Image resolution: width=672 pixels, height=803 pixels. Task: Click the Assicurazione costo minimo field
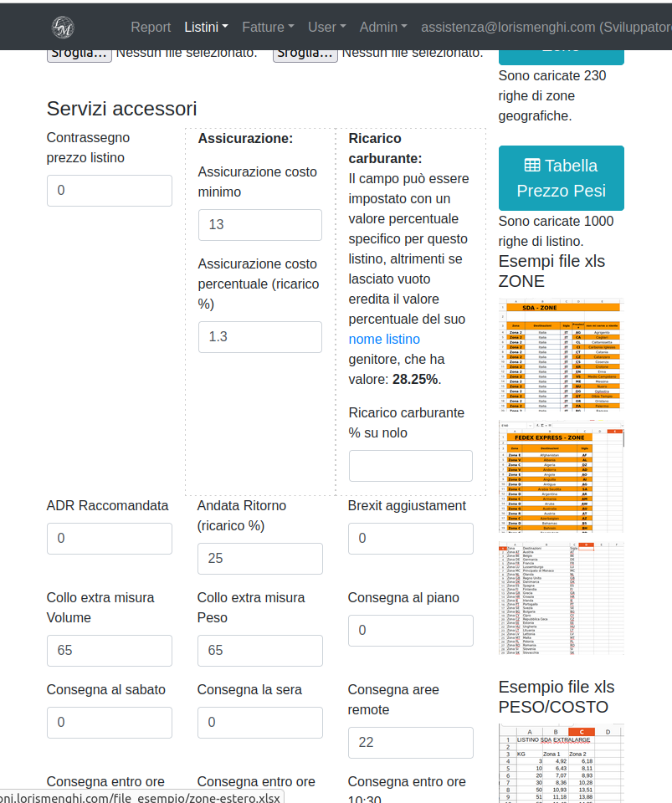(x=259, y=225)
